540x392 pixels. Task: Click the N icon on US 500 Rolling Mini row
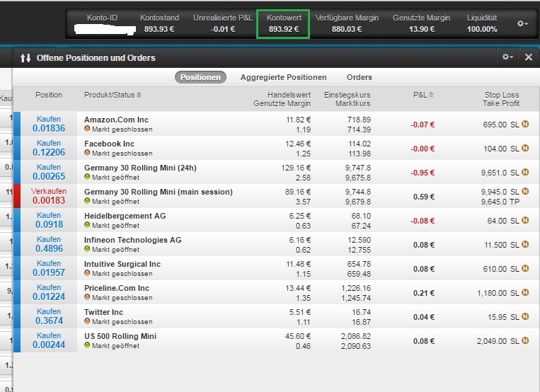525,341
